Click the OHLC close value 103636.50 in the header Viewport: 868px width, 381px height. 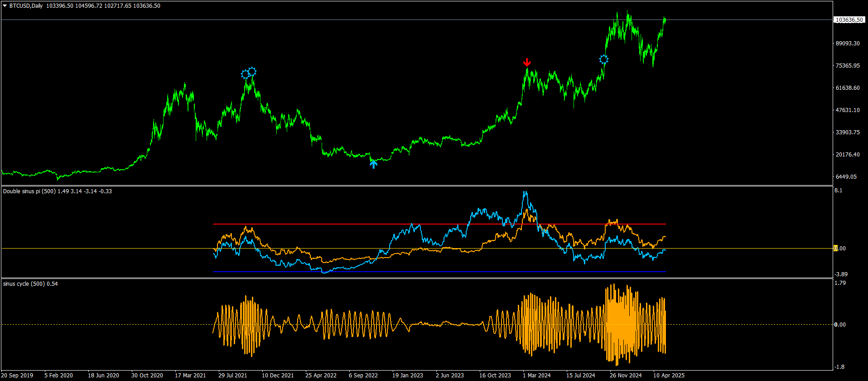(x=146, y=6)
